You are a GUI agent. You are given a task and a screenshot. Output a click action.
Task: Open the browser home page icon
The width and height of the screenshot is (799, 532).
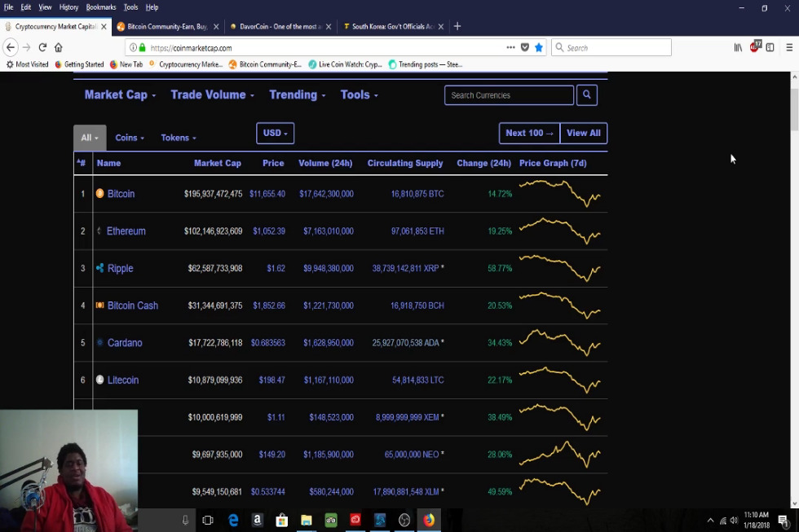point(59,47)
